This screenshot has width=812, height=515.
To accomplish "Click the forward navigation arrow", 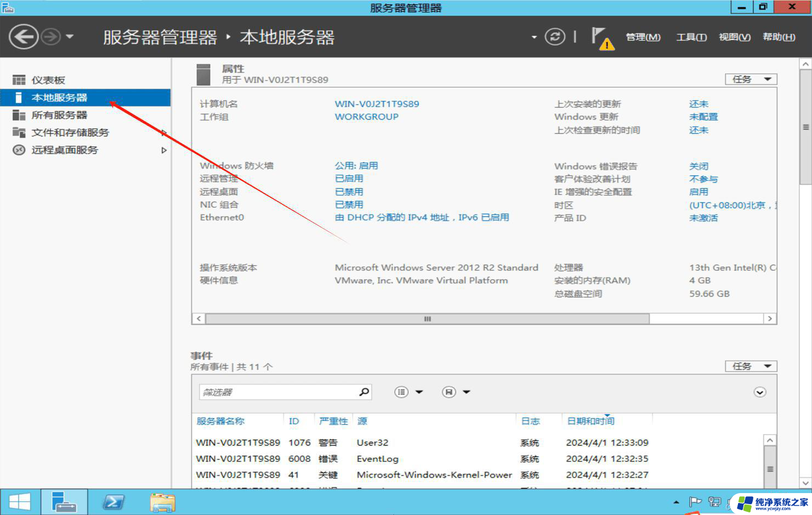I will click(x=51, y=37).
